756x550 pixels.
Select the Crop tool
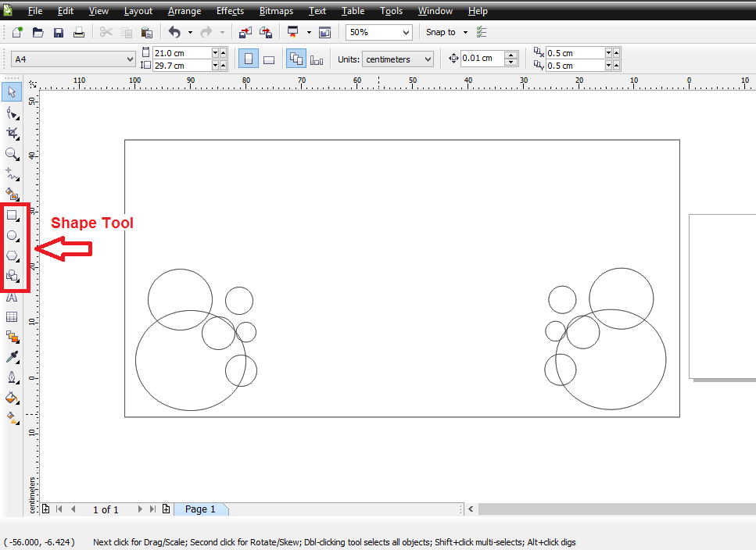(12, 134)
